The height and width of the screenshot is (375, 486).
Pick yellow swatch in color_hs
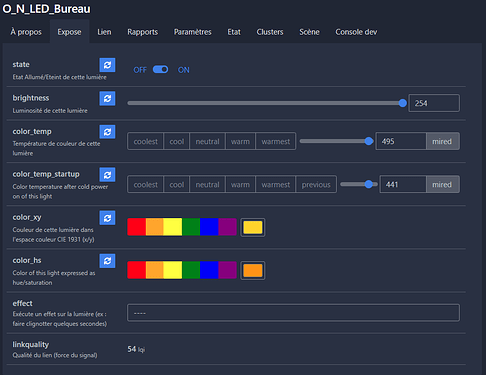click(173, 270)
